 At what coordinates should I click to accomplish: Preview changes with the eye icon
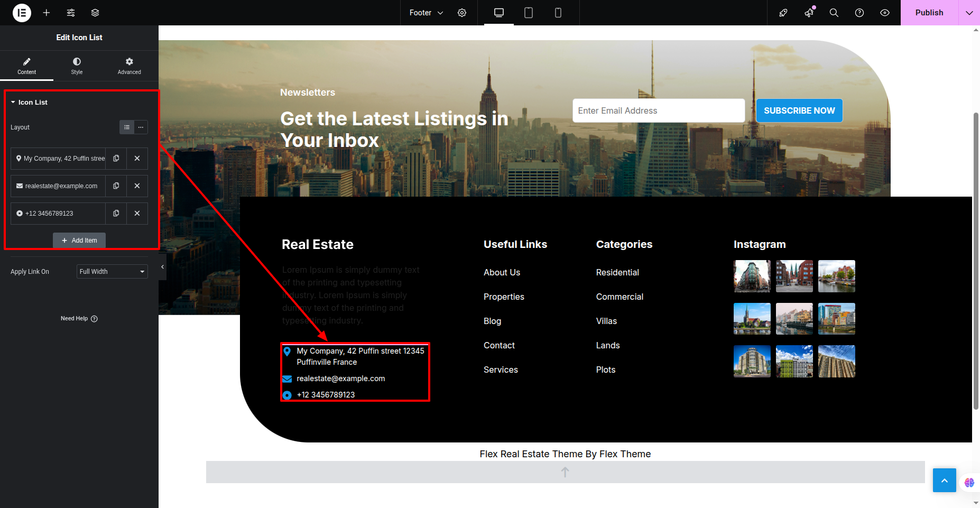[885, 13]
